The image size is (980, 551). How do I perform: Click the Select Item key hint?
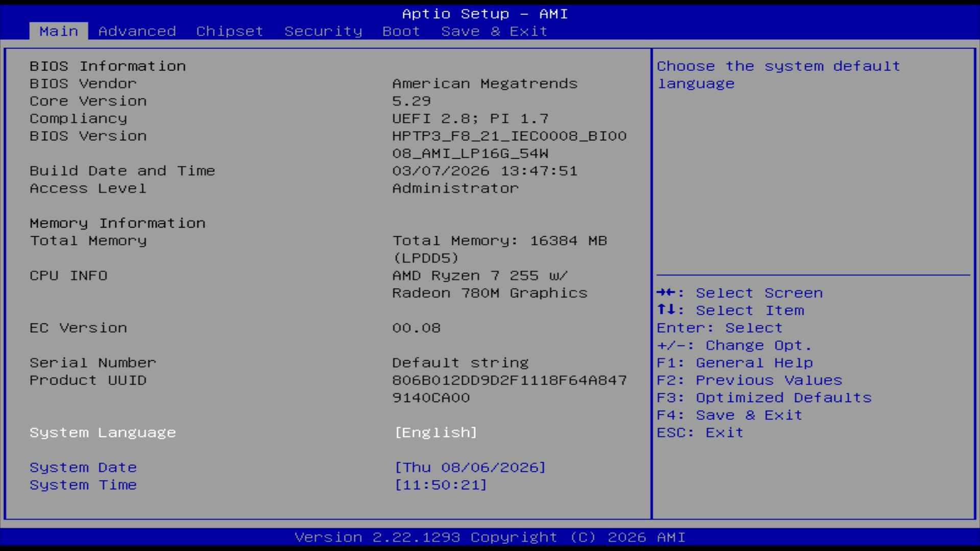click(730, 310)
